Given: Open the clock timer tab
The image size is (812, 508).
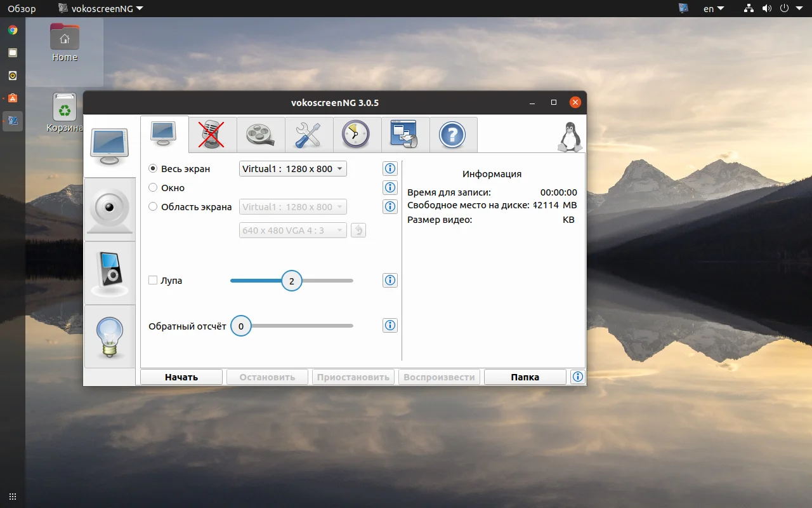Looking at the screenshot, I should click(357, 134).
